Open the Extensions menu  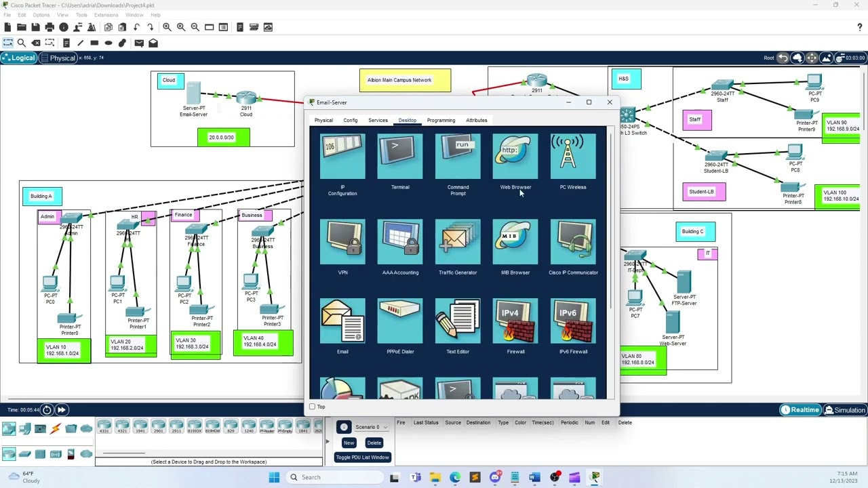(106, 15)
